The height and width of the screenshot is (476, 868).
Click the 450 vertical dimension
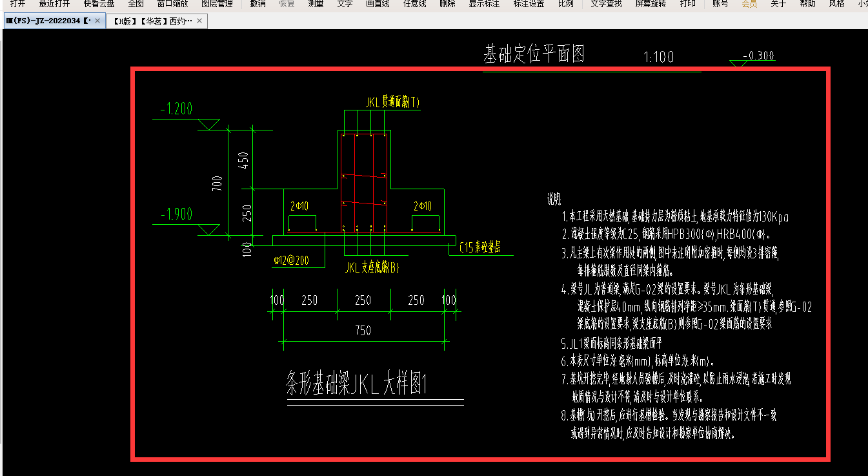click(243, 160)
